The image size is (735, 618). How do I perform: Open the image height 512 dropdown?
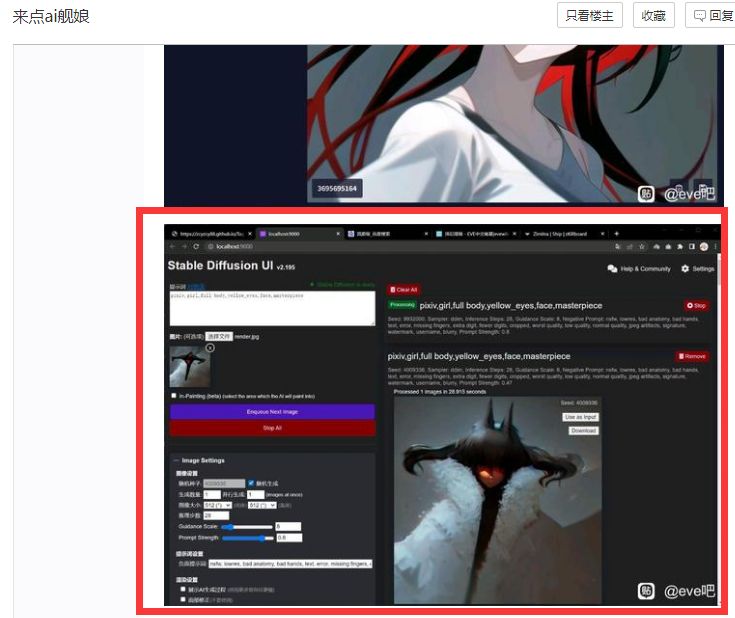point(262,505)
